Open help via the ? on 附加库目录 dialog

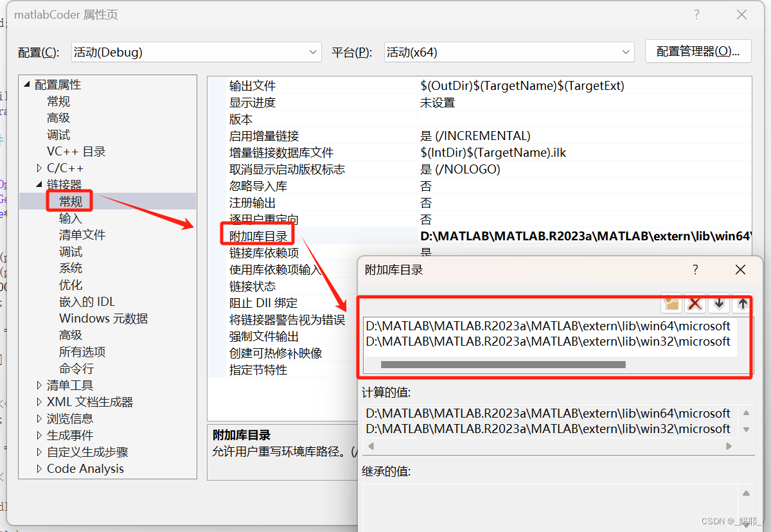pos(695,270)
